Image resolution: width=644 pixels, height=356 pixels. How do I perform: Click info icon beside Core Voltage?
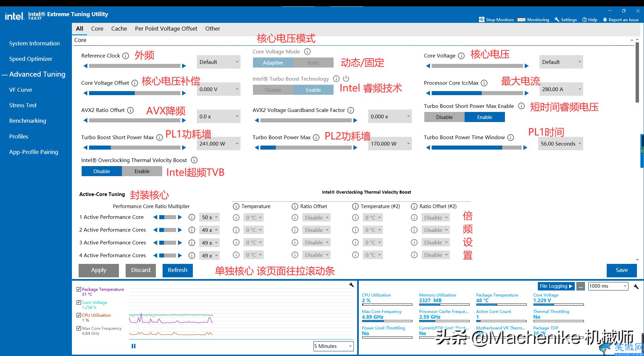(461, 56)
